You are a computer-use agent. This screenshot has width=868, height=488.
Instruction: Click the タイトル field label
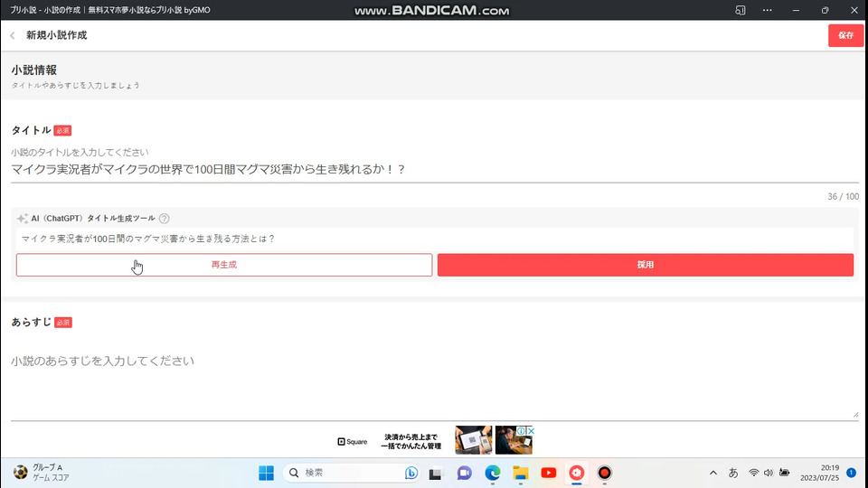(31, 130)
